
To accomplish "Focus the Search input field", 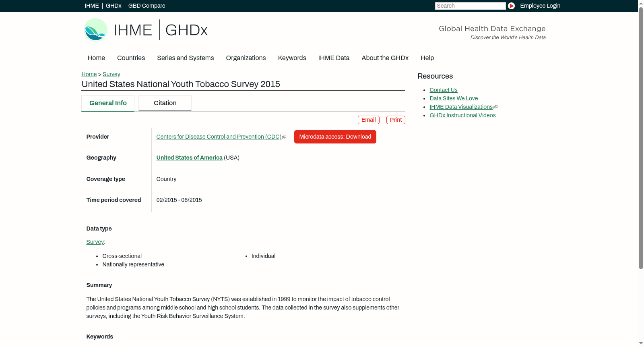I will (x=470, y=6).
